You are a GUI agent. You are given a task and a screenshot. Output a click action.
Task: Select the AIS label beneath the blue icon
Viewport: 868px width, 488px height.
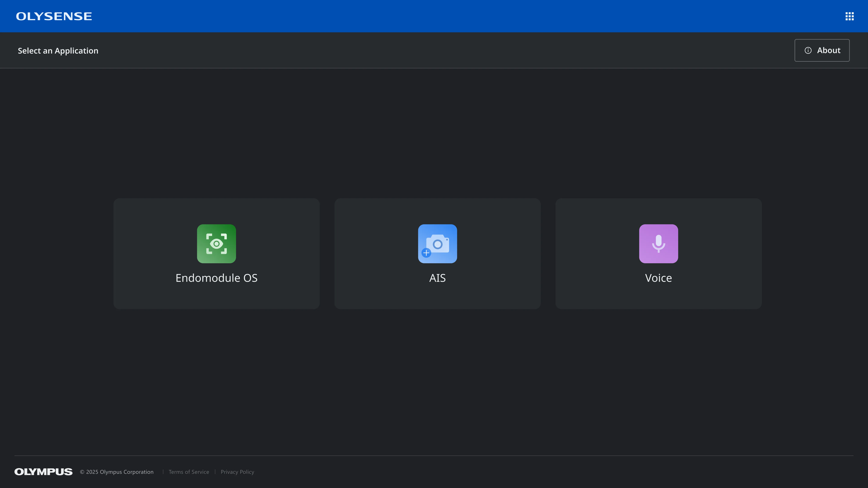[x=437, y=278]
